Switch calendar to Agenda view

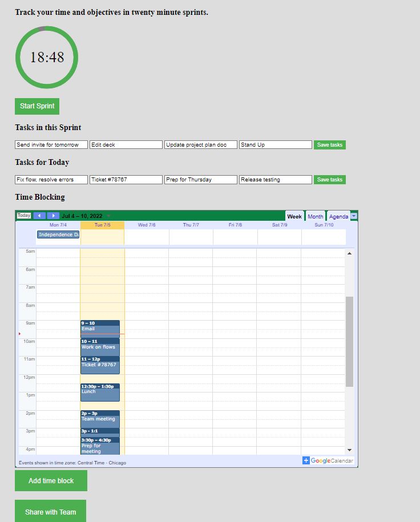pos(338,216)
